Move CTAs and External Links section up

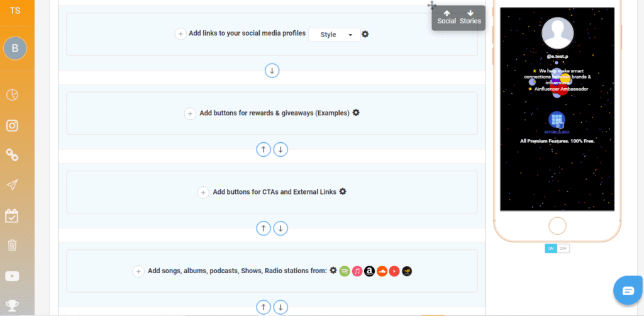click(x=264, y=228)
